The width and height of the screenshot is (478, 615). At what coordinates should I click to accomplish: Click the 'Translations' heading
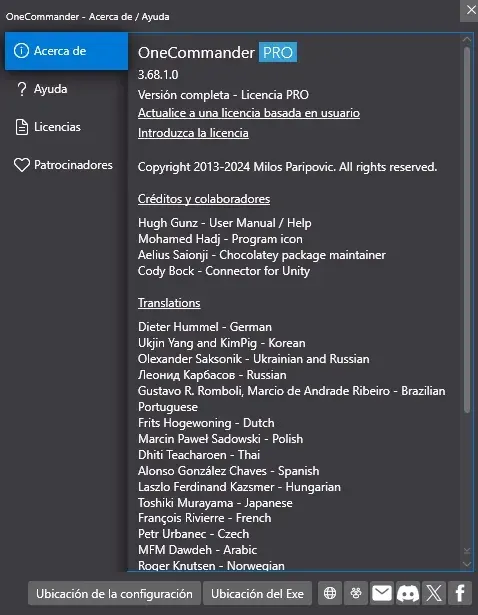click(169, 303)
